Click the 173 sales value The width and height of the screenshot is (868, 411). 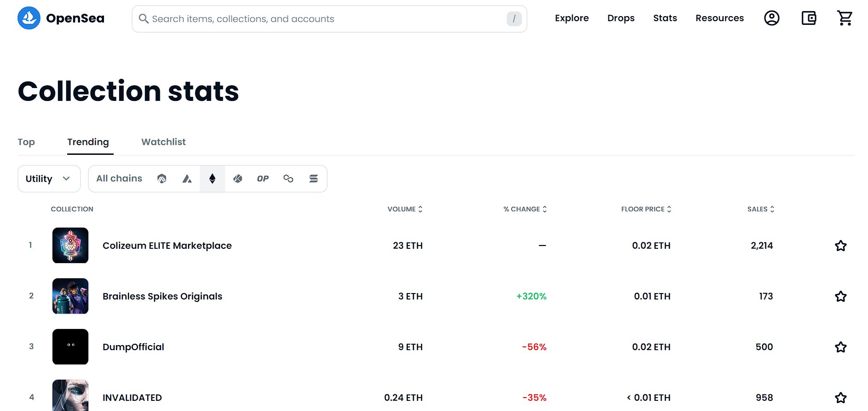pos(766,296)
